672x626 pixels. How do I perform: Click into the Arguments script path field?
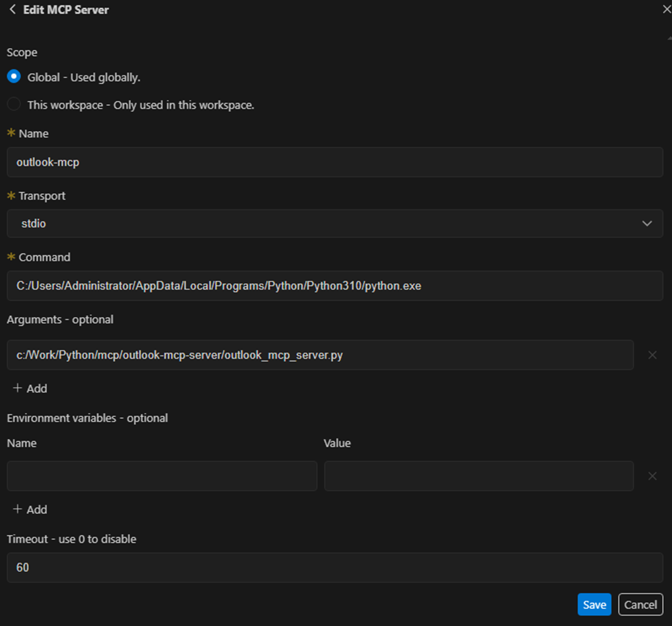tap(320, 355)
